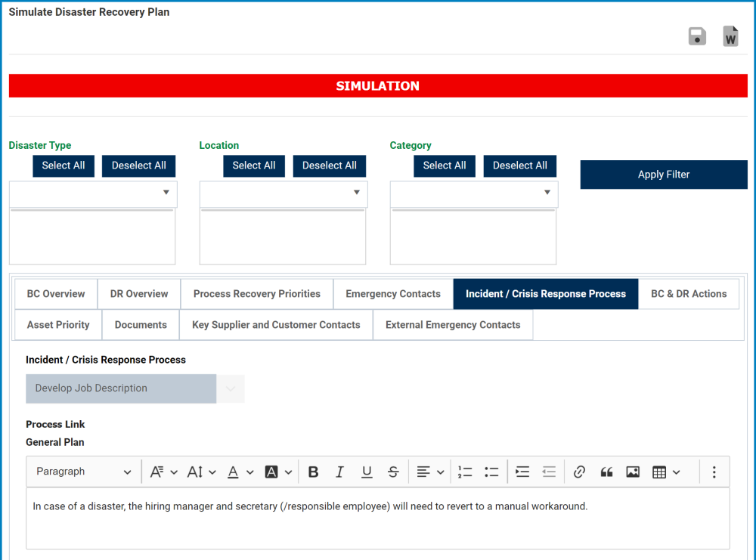Open Process Recovery Priorities tab

coord(257,294)
